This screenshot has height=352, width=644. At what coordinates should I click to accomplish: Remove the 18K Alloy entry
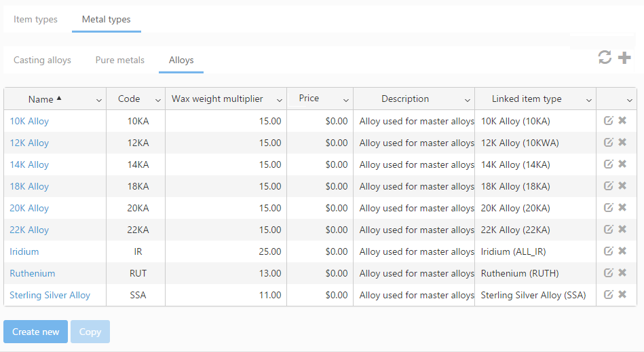[x=622, y=186]
